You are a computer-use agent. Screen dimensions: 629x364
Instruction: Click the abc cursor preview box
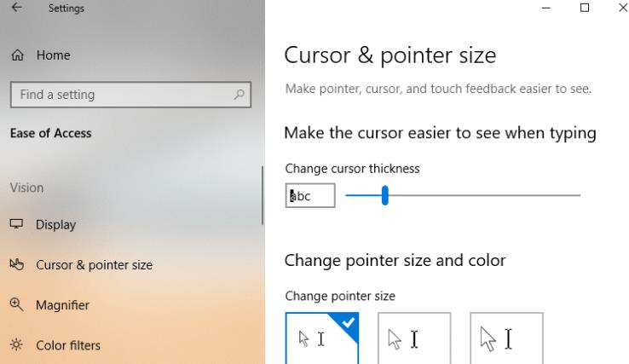(x=310, y=195)
